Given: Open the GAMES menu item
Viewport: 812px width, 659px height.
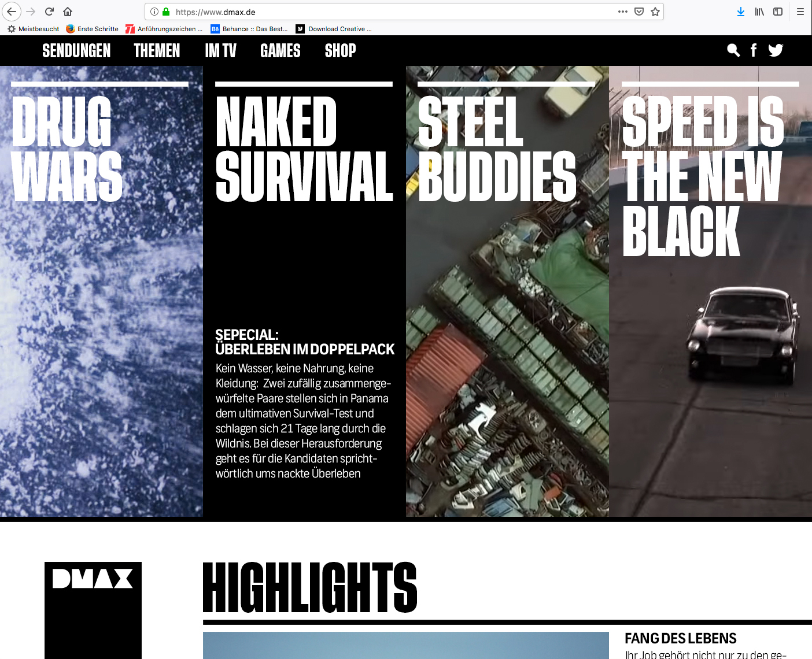Looking at the screenshot, I should [280, 51].
